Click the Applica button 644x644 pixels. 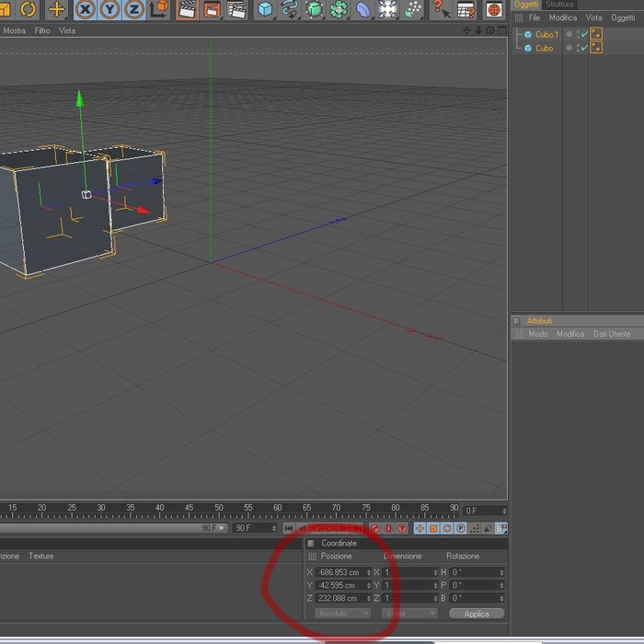pos(477,614)
